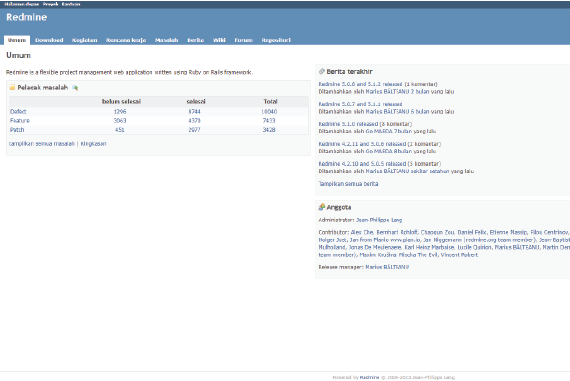Click total Patch count 3428
This screenshot has height=381, width=570.
coord(269,130)
